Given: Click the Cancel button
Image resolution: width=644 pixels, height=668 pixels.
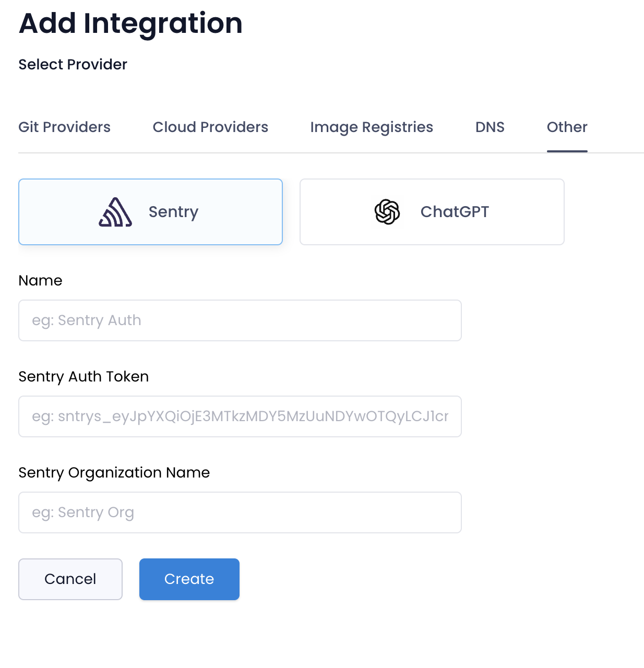Looking at the screenshot, I should [x=70, y=579].
